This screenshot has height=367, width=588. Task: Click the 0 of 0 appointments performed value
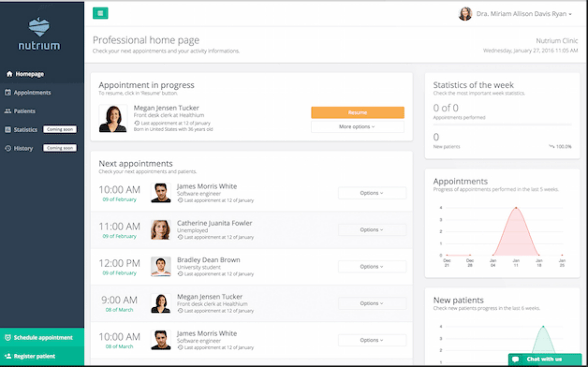coord(446,108)
